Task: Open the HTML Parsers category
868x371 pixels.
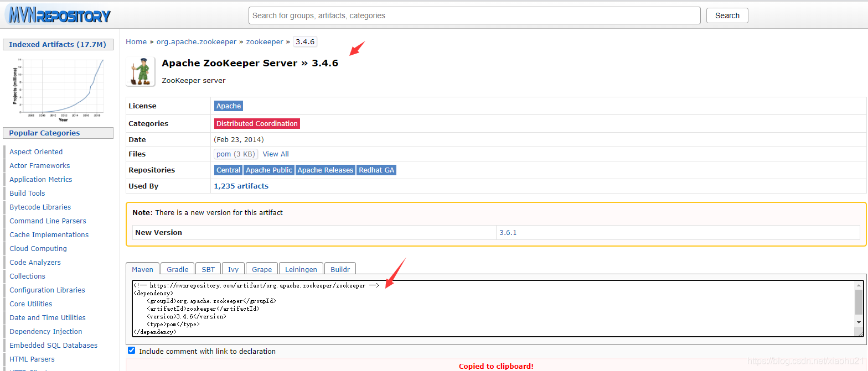Action: coord(32,359)
